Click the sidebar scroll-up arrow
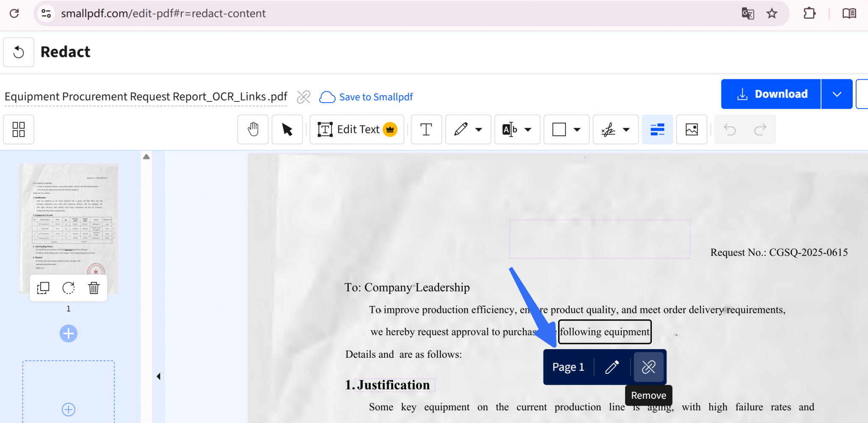868x423 pixels. [x=146, y=157]
